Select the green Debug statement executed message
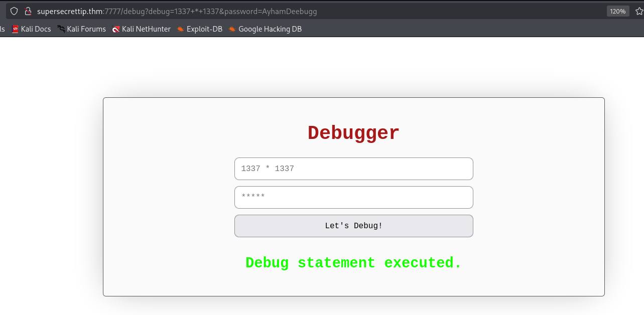Image resolution: width=644 pixels, height=315 pixels. pos(353,262)
